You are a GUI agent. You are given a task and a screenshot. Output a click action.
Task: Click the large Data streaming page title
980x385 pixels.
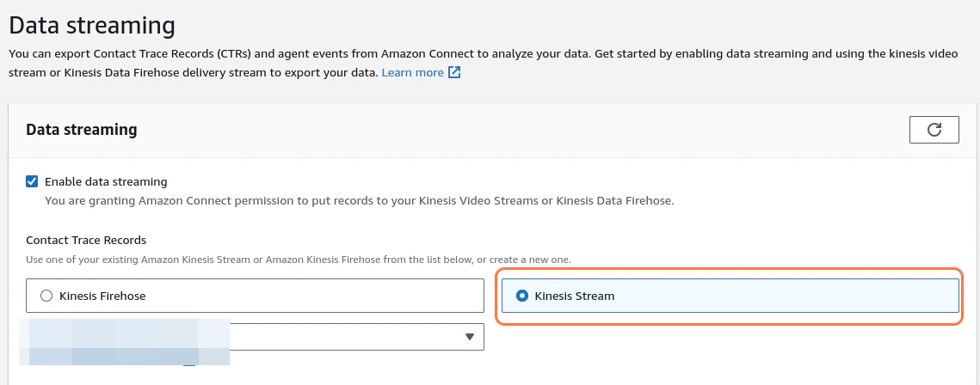tap(92, 26)
